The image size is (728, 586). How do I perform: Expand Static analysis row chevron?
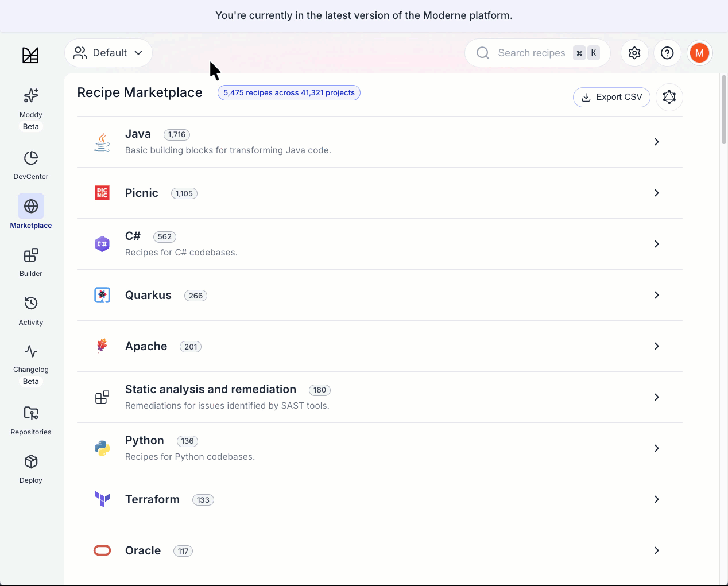tap(657, 397)
